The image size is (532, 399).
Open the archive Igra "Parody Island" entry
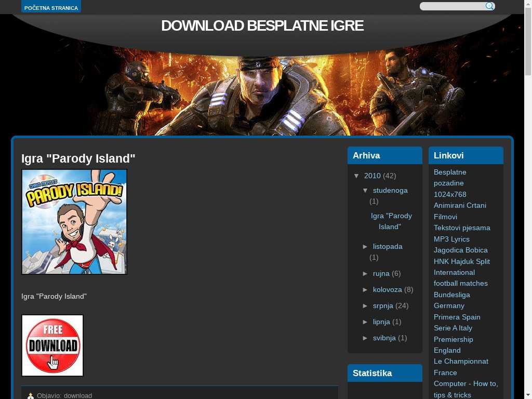point(391,221)
